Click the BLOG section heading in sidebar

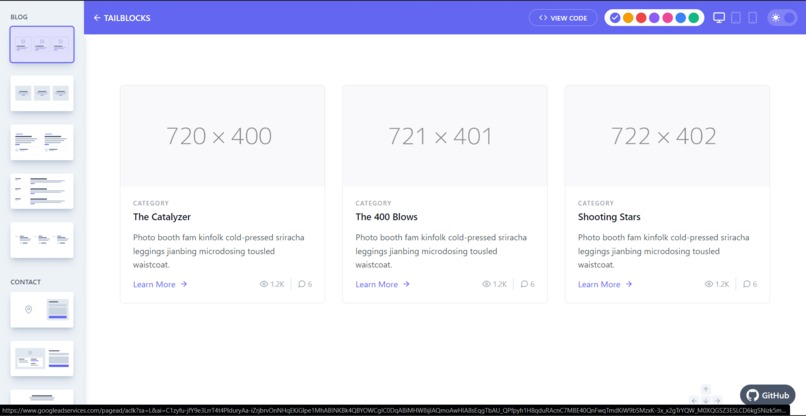click(x=19, y=17)
